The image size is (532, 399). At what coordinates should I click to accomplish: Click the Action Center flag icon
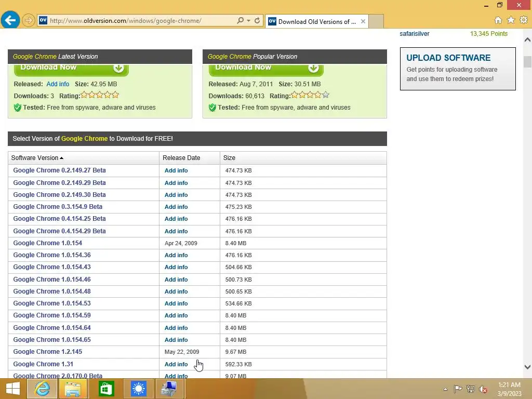pos(458,389)
